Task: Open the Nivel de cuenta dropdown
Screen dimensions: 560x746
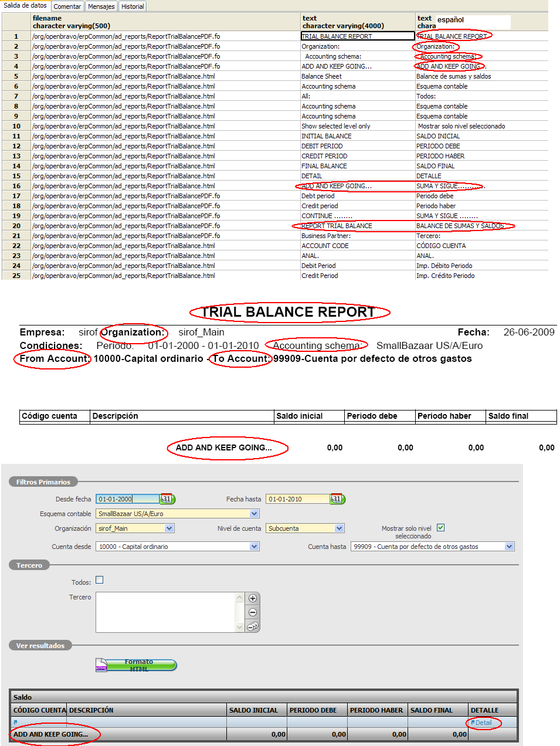Action: coord(340,528)
